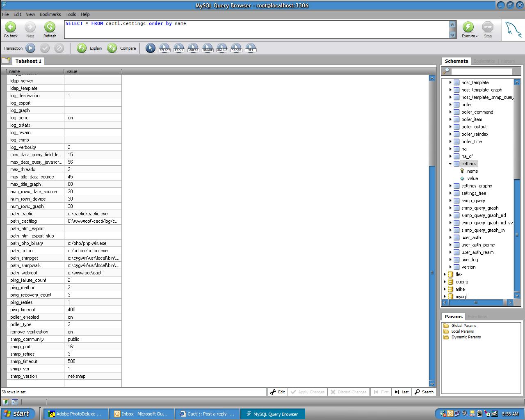The image size is (525, 420).
Task: Expand the poller table node
Action: tap(450, 105)
